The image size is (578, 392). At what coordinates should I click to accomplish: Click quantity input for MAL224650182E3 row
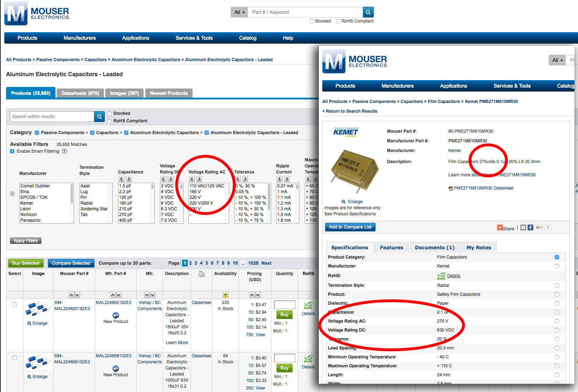point(285,305)
